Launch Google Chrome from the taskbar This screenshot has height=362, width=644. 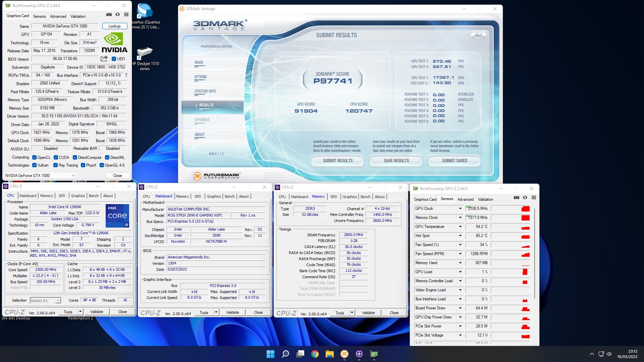click(x=315, y=354)
